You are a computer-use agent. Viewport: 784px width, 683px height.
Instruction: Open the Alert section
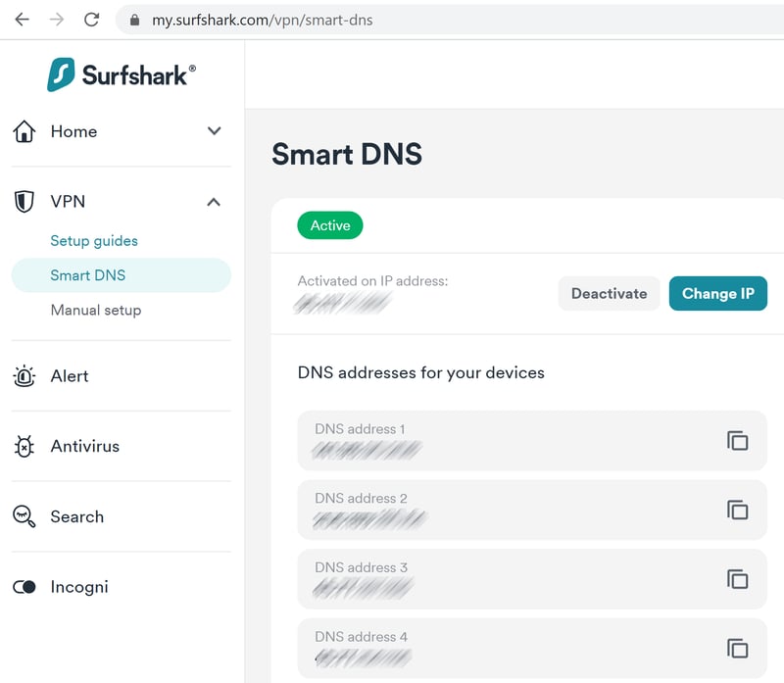tap(70, 376)
